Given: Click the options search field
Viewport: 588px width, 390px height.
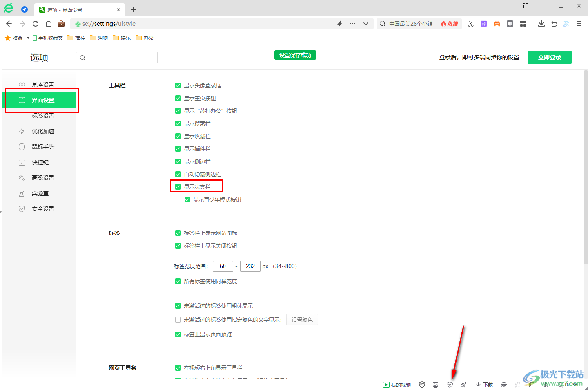Looking at the screenshot, I should [x=117, y=58].
